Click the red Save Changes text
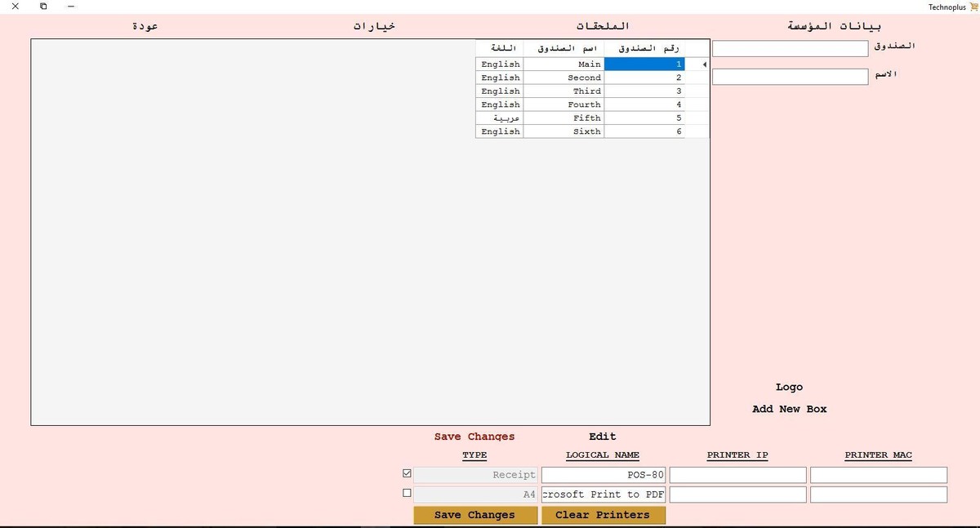 [474, 436]
